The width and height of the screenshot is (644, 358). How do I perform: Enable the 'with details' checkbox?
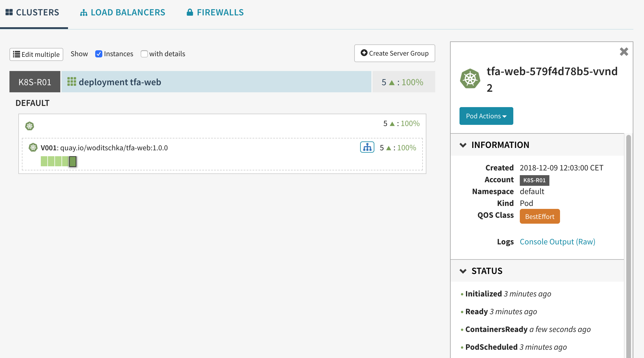[144, 54]
